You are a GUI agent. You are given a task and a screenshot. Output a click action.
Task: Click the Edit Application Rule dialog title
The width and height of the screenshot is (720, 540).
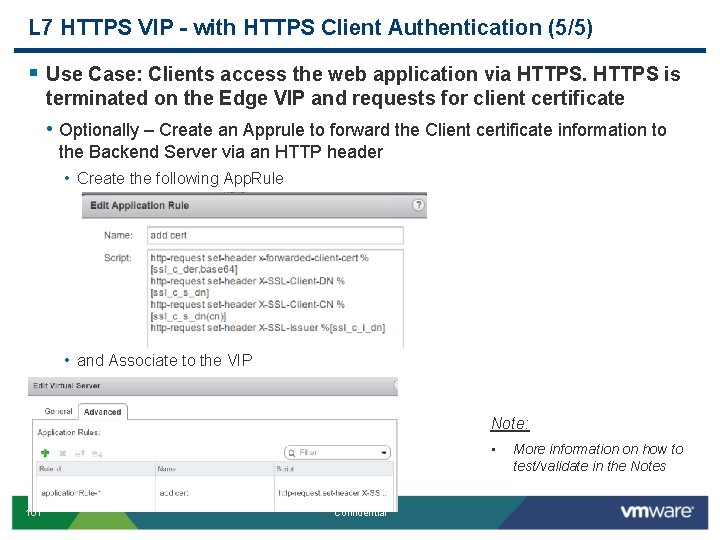(140, 205)
